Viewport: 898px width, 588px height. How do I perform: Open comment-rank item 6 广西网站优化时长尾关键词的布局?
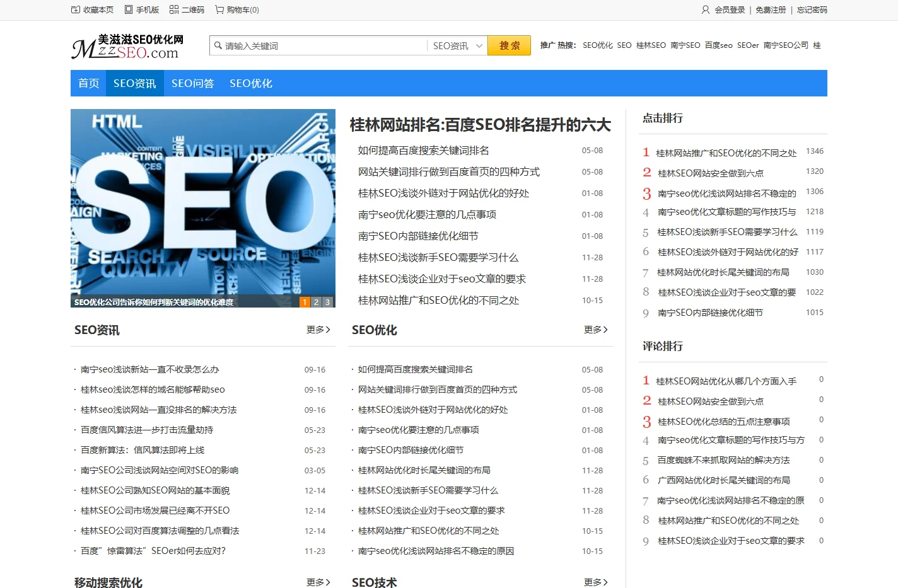(x=724, y=481)
